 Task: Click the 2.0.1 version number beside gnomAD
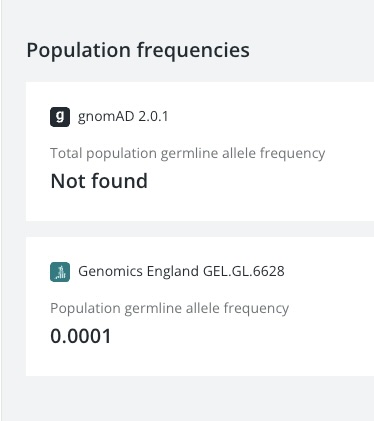pyautogui.click(x=153, y=117)
